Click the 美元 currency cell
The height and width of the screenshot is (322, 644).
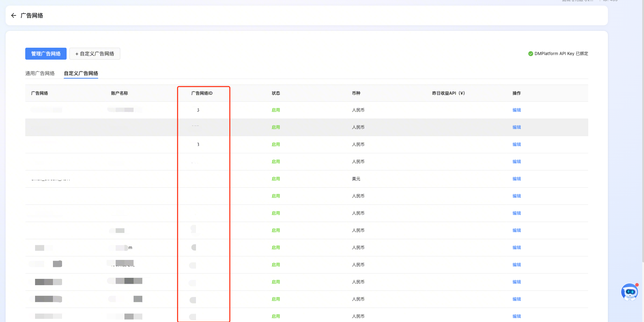click(356, 179)
